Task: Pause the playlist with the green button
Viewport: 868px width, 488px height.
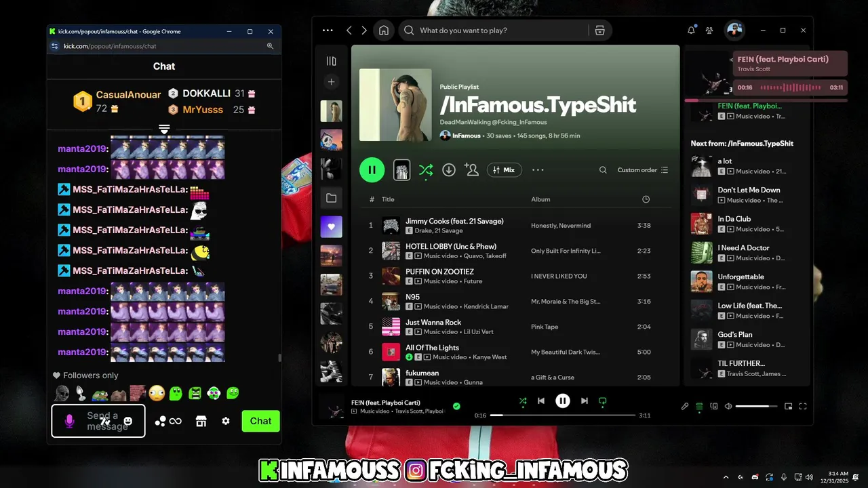Action: 372,169
